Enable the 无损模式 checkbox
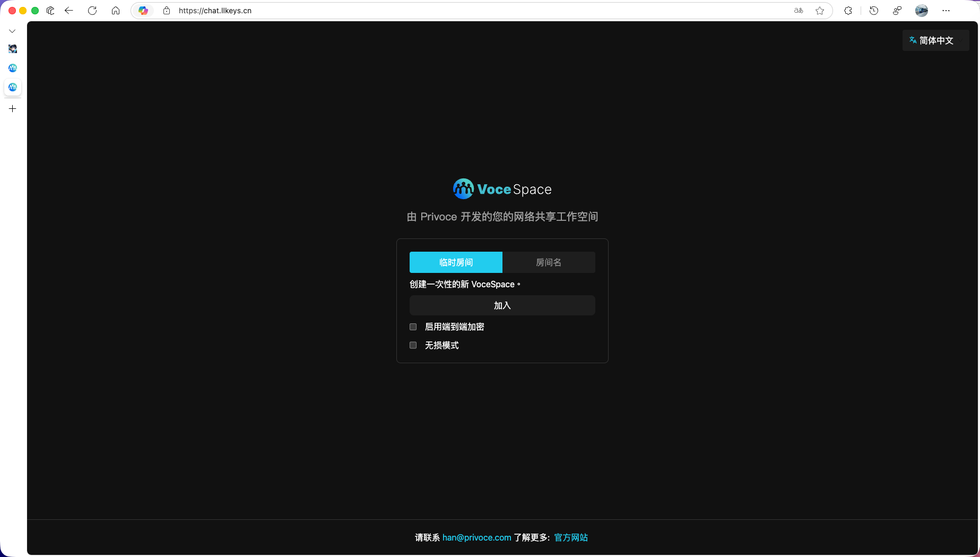Viewport: 980px width, 557px height. [x=413, y=345]
